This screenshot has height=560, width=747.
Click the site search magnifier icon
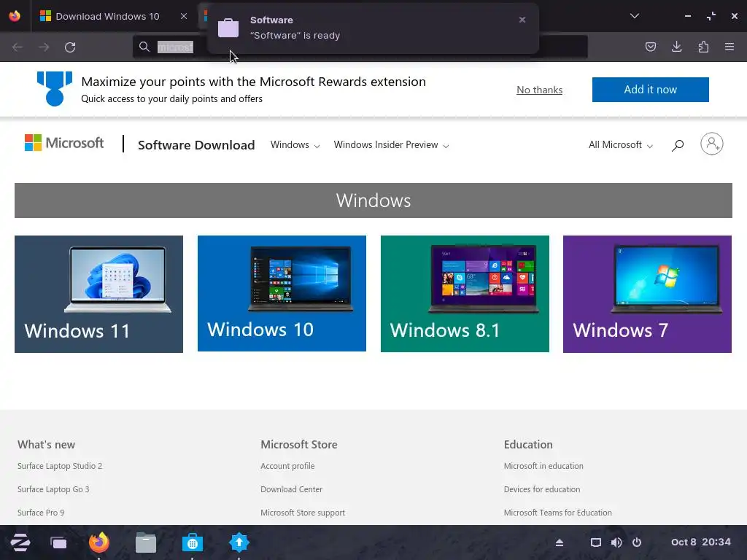[678, 145]
